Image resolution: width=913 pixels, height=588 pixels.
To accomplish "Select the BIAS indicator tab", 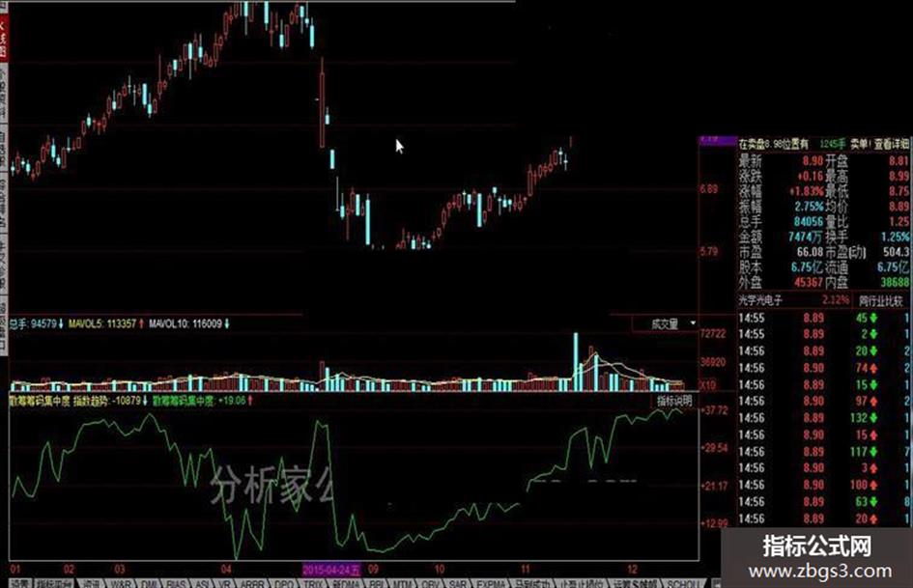I will (175, 583).
